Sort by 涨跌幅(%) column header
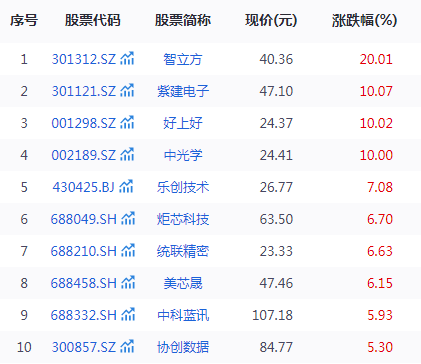Image resolution: width=421 pixels, height=364 pixels. [364, 21]
